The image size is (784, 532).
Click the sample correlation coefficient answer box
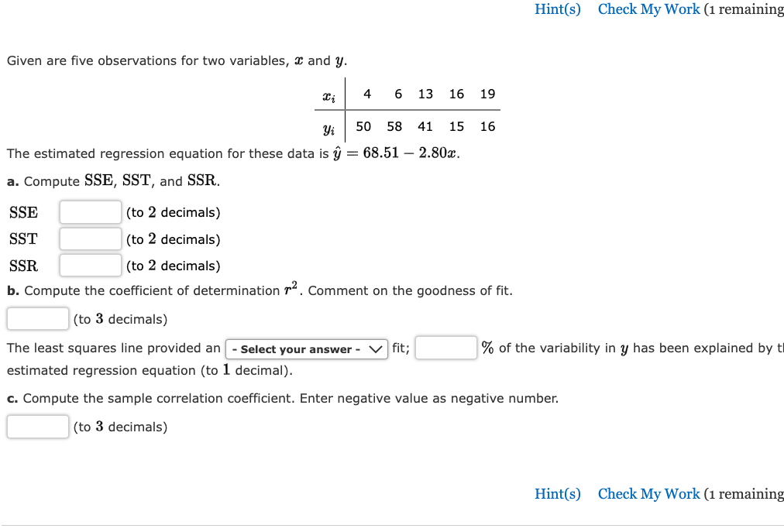pos(37,426)
